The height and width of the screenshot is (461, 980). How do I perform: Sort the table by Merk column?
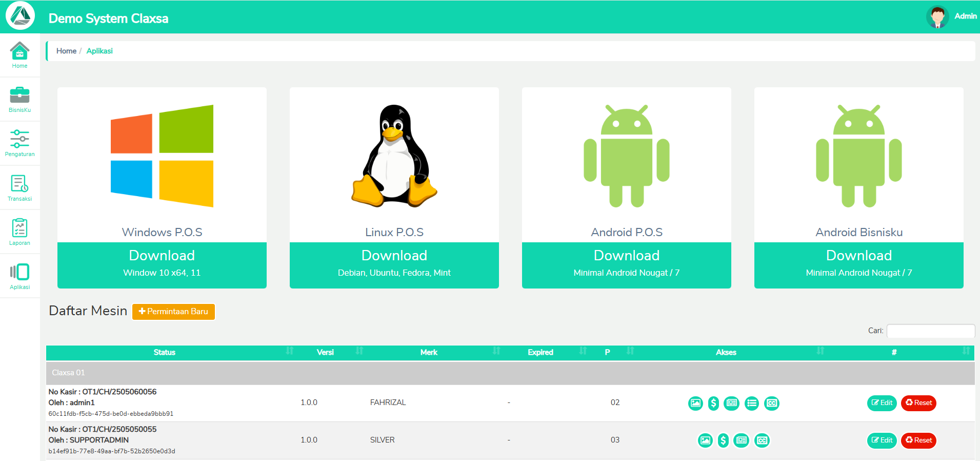point(435,352)
